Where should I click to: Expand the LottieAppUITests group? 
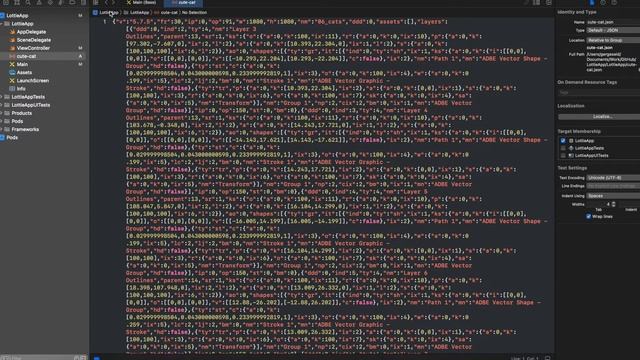pyautogui.click(x=2, y=105)
